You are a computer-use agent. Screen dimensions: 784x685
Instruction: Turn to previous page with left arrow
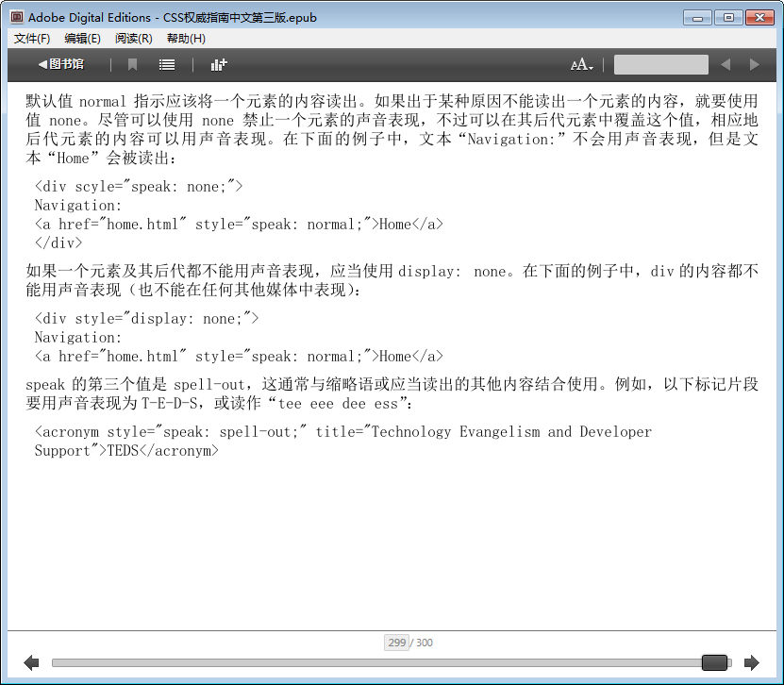31,663
